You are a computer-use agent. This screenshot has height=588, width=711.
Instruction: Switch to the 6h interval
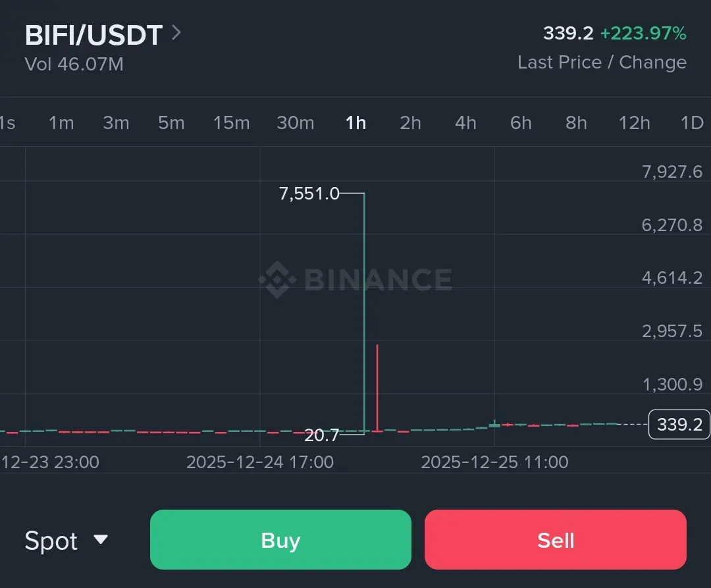[x=521, y=122]
